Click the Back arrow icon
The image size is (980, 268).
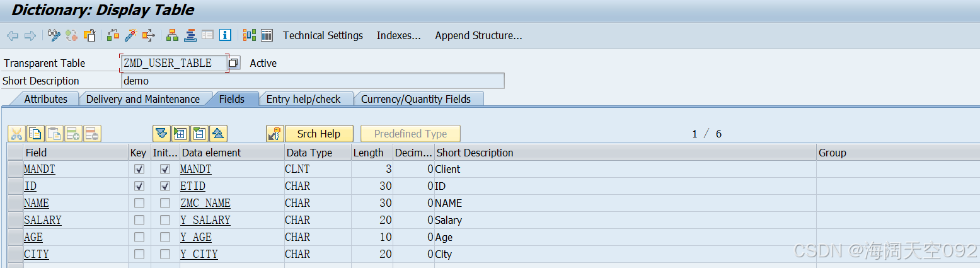tap(13, 36)
